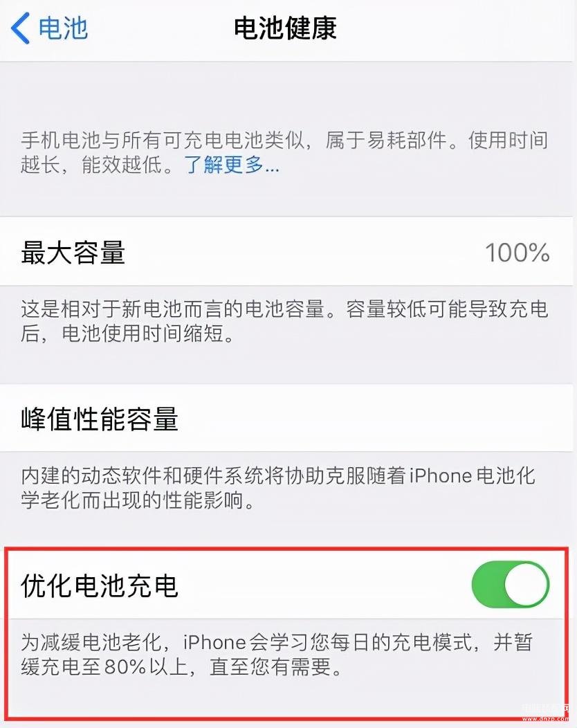The image size is (577, 728).
Task: Click the 电池健康 page title
Action: tap(285, 28)
